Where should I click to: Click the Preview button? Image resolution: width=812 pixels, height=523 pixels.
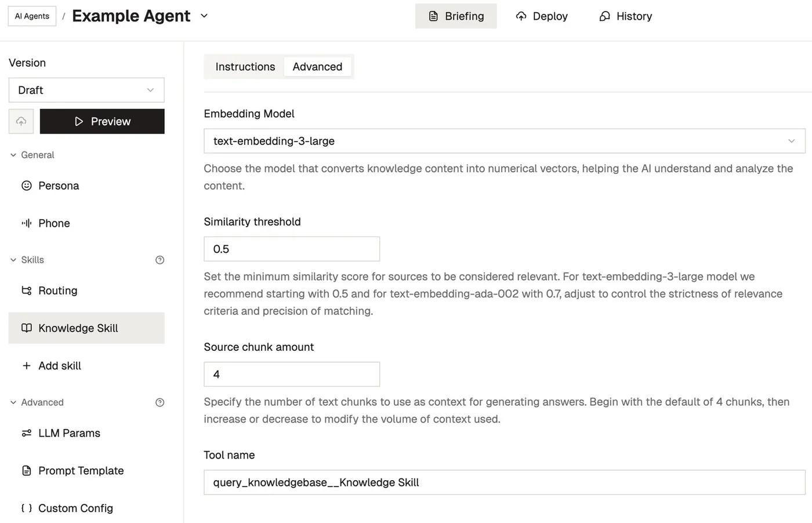click(x=102, y=121)
